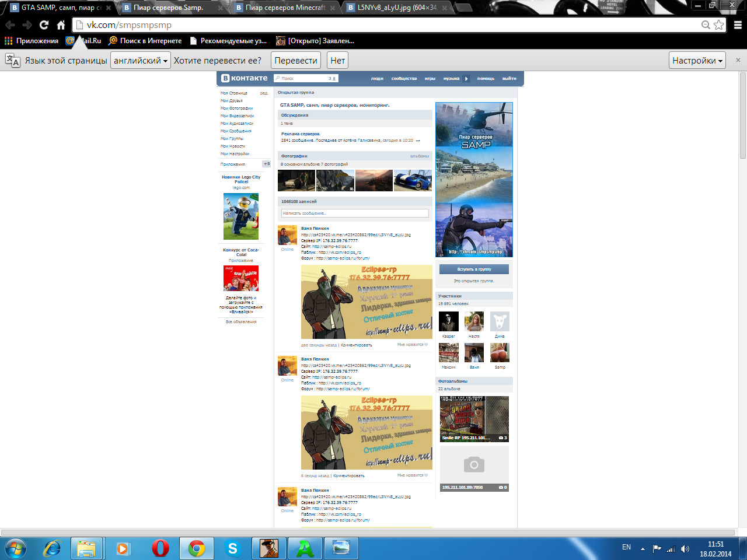Image resolution: width=747 pixels, height=560 pixels.
Task: Open the Windows Start button
Action: tap(15, 549)
